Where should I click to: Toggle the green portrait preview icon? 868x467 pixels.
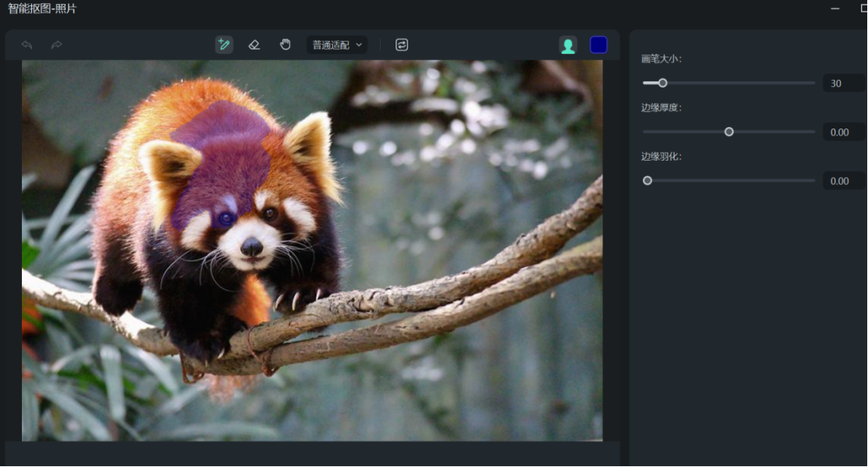click(x=568, y=45)
